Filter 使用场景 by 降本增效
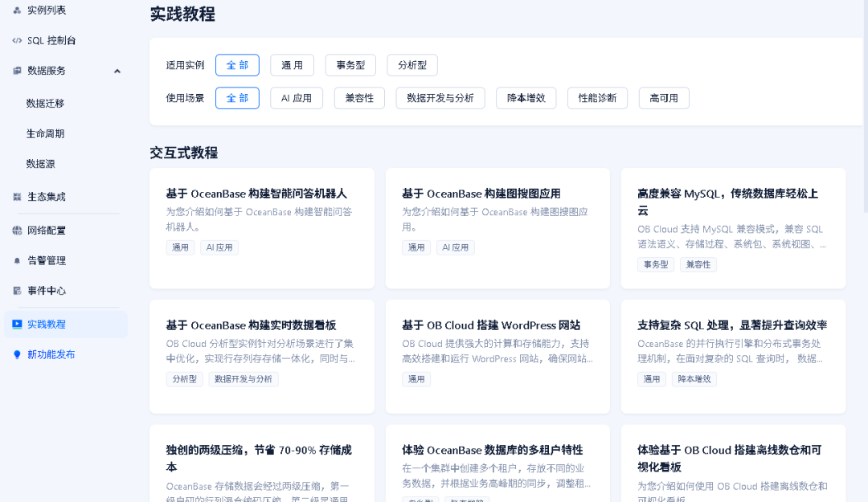This screenshot has width=868, height=502. tap(526, 98)
